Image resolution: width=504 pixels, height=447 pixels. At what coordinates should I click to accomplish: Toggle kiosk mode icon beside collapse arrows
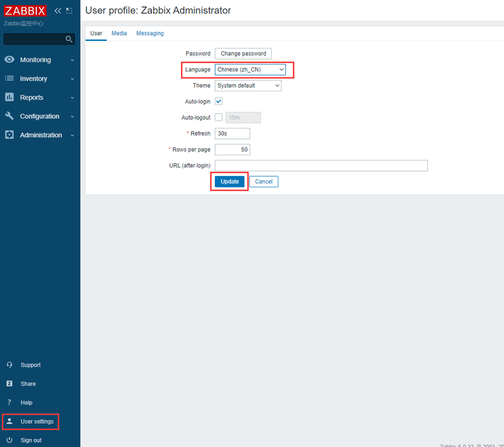69,11
